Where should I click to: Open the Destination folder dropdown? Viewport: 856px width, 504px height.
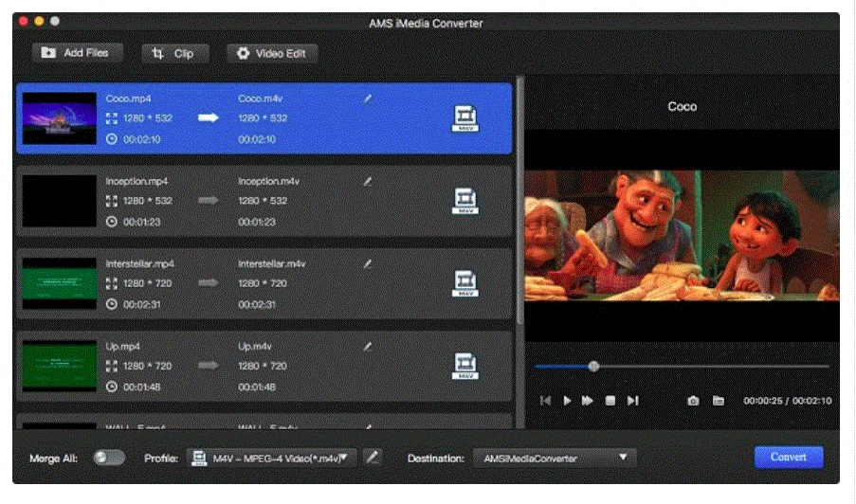[x=555, y=458]
